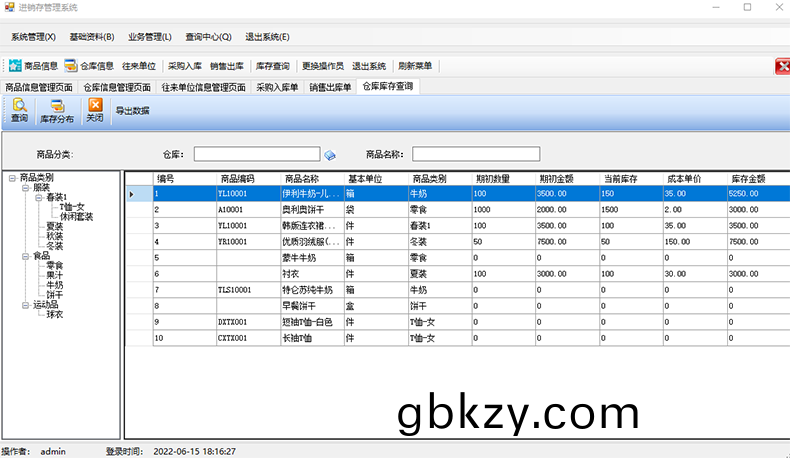Select T恤-女 in category tree
This screenshot has width=790, height=458.
click(x=72, y=207)
